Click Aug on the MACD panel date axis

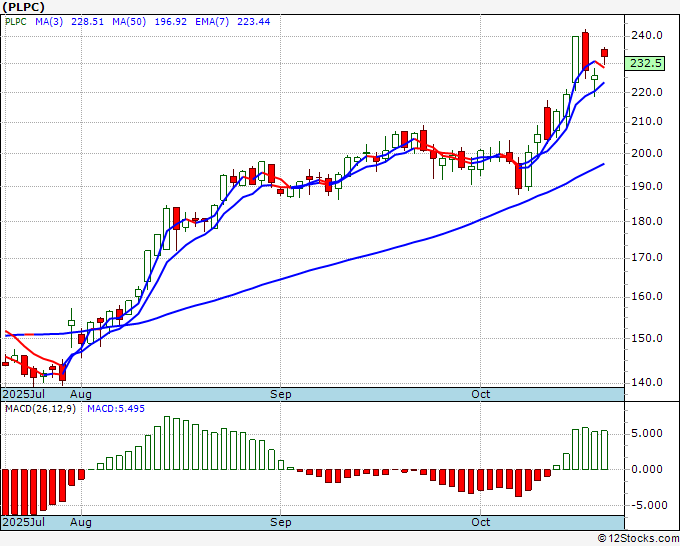81,522
